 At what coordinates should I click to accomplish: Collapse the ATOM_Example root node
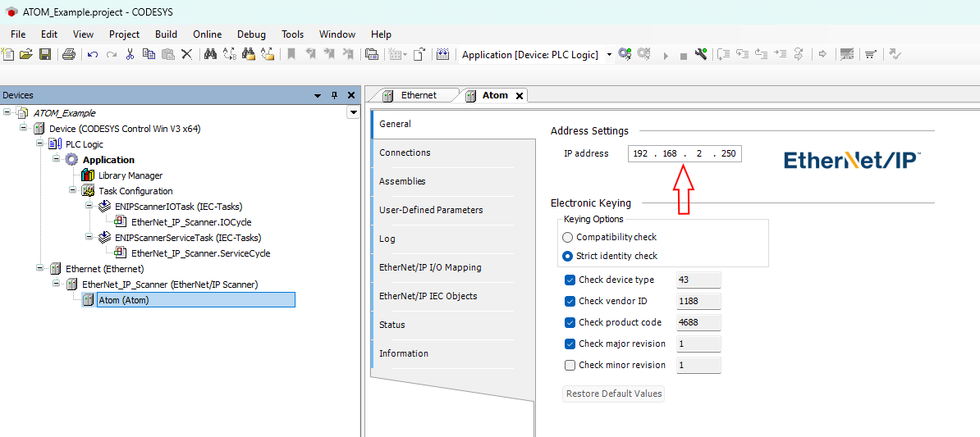tap(7, 113)
